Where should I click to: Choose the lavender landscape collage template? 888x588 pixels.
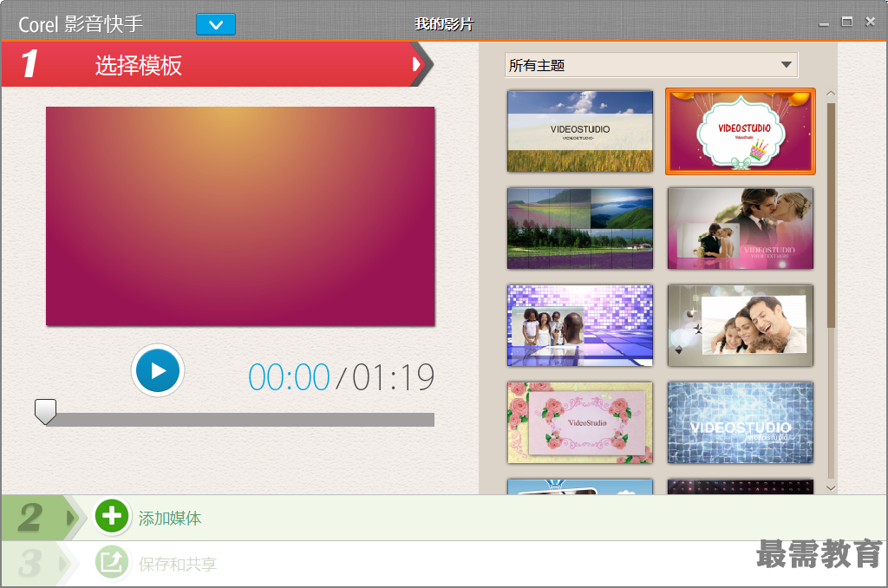pyautogui.click(x=580, y=228)
